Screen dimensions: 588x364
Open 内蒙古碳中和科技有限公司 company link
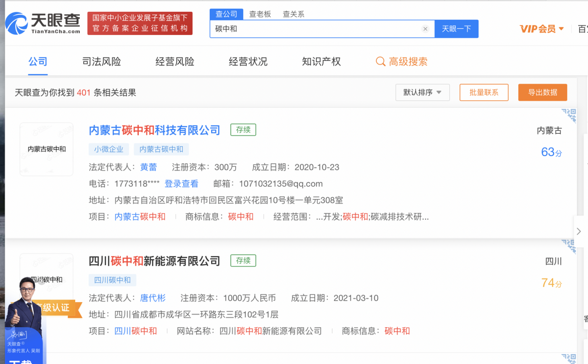[154, 130]
